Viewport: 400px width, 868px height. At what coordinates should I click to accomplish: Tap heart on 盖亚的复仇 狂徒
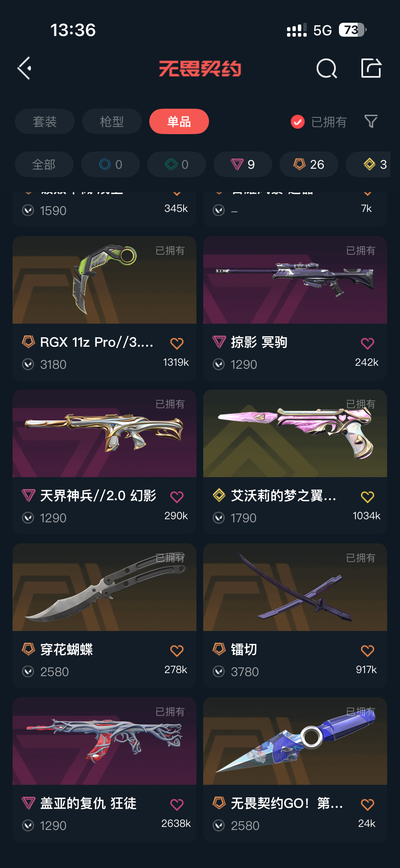point(177,804)
